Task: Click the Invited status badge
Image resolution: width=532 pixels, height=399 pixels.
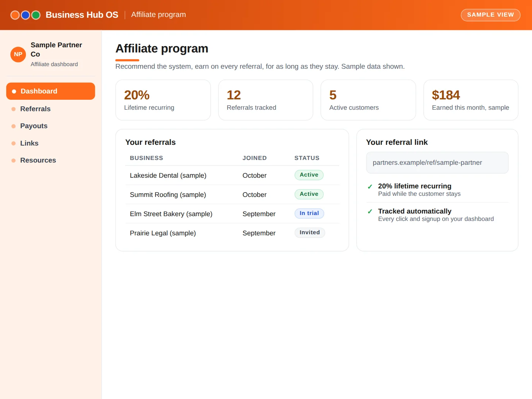Action: [x=310, y=233]
